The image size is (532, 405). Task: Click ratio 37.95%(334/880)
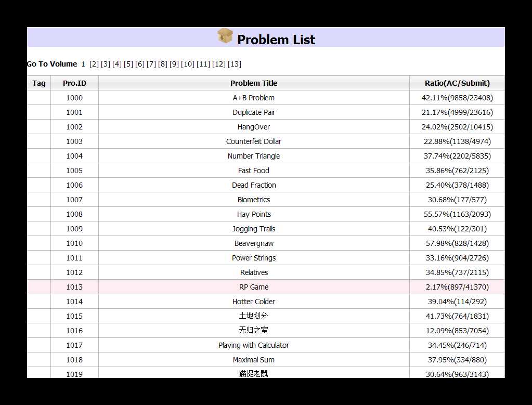click(457, 360)
